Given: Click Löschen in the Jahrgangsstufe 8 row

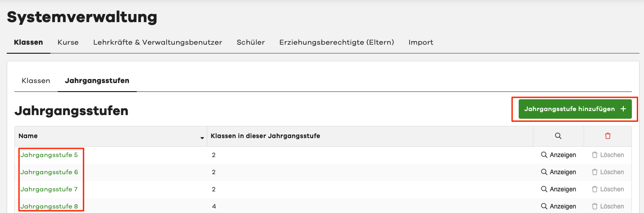Looking at the screenshot, I should (x=607, y=206).
